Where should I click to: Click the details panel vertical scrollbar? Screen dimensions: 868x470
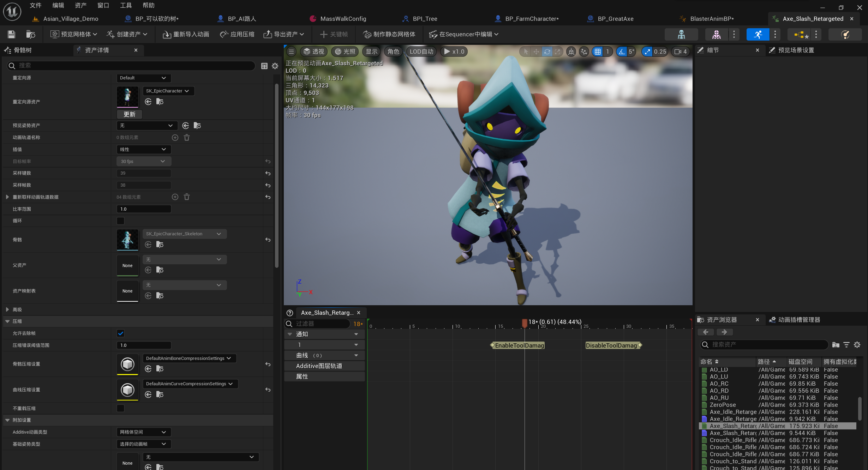277,176
